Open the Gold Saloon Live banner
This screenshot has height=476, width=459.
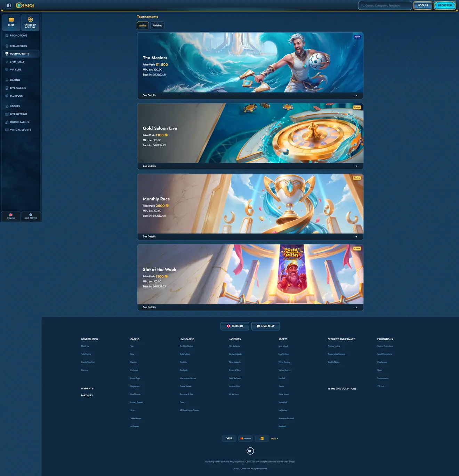click(250, 133)
